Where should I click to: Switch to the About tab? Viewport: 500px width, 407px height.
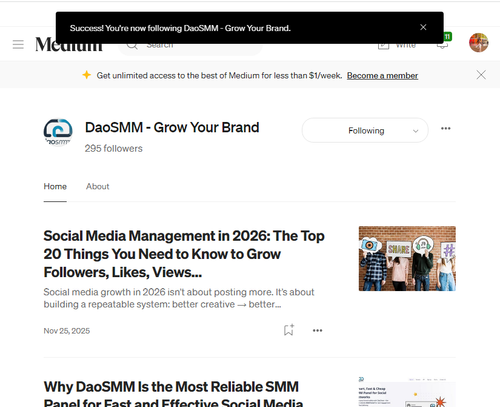click(97, 186)
